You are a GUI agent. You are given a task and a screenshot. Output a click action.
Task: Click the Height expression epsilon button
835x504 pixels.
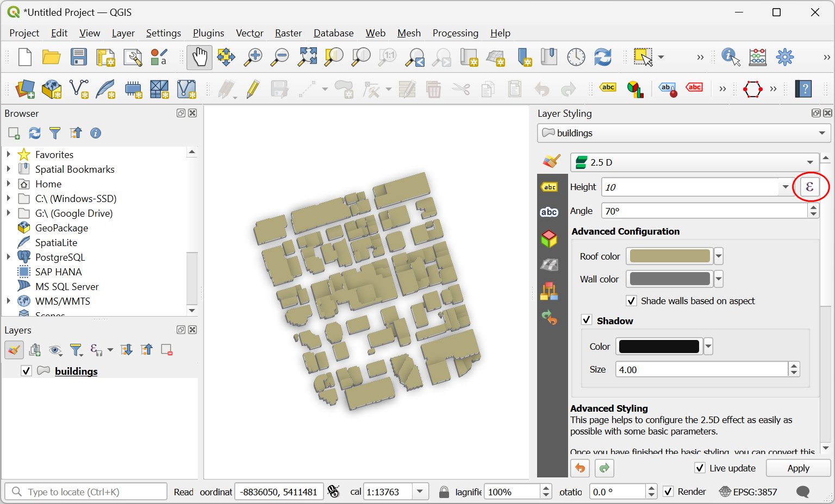(809, 187)
